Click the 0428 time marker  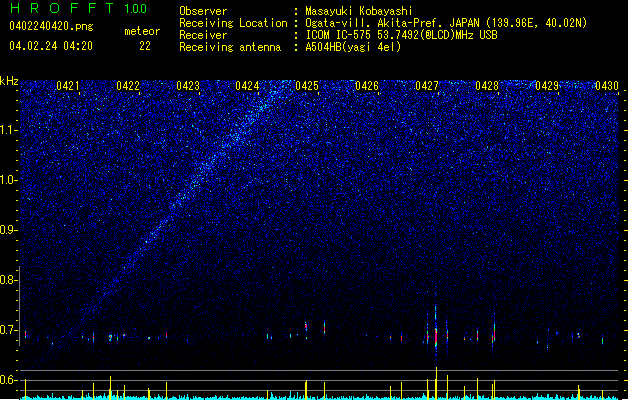(487, 86)
